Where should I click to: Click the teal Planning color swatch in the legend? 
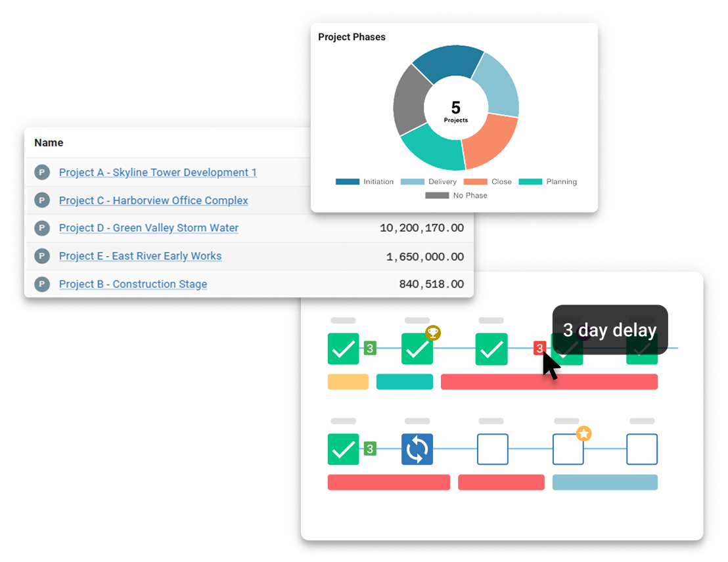pyautogui.click(x=530, y=182)
